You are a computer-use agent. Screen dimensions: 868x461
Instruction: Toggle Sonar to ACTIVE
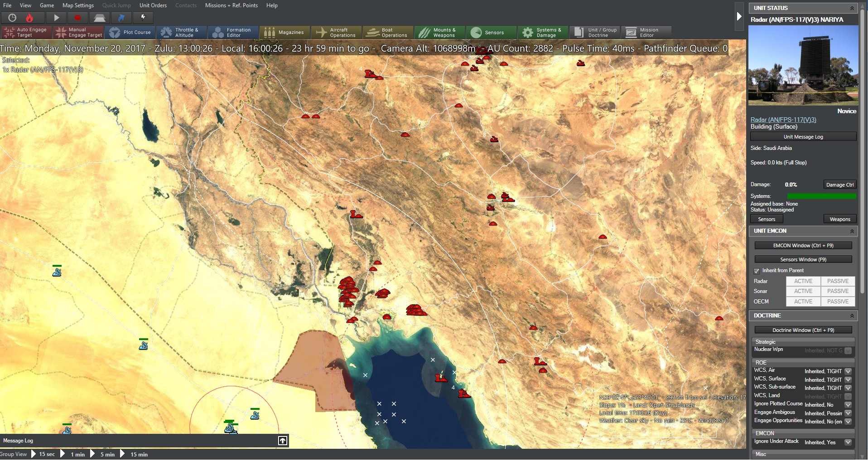(803, 291)
